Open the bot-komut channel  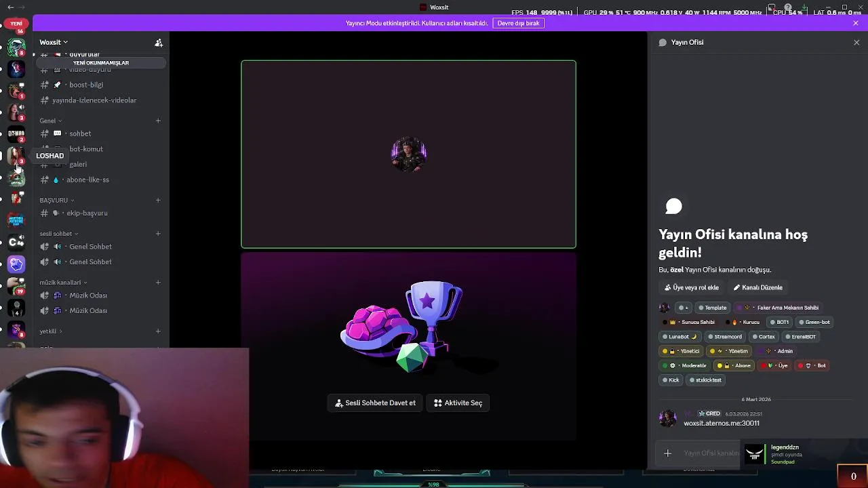[x=100, y=149]
